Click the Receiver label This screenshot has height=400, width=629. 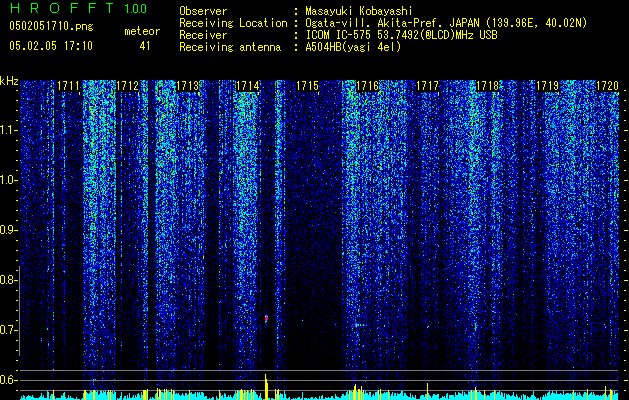coord(203,35)
